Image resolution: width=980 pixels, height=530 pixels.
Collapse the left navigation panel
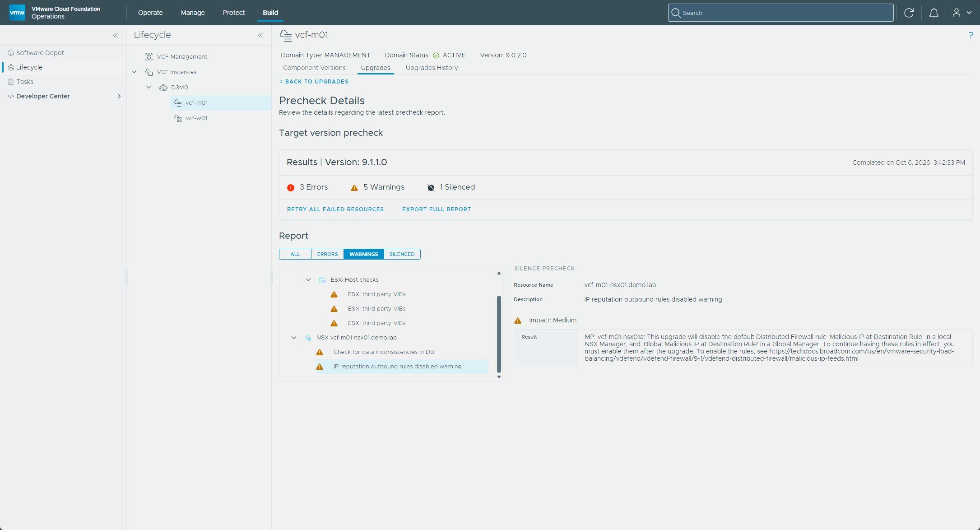coord(116,35)
